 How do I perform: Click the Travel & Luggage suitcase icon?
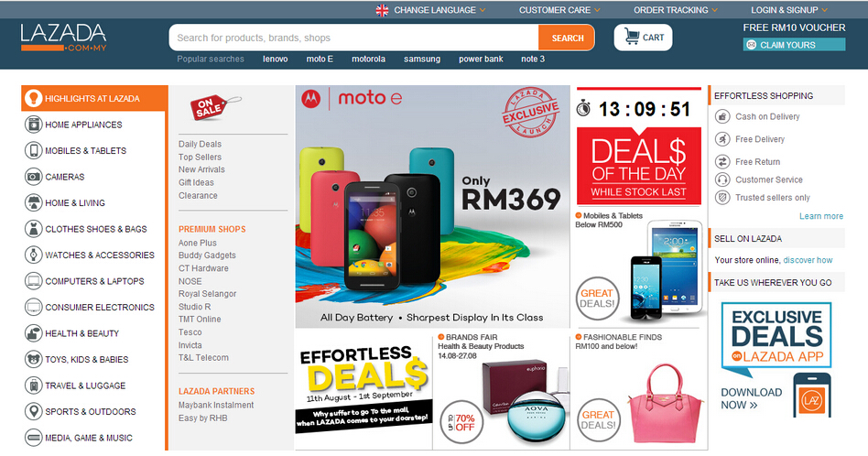coord(33,385)
